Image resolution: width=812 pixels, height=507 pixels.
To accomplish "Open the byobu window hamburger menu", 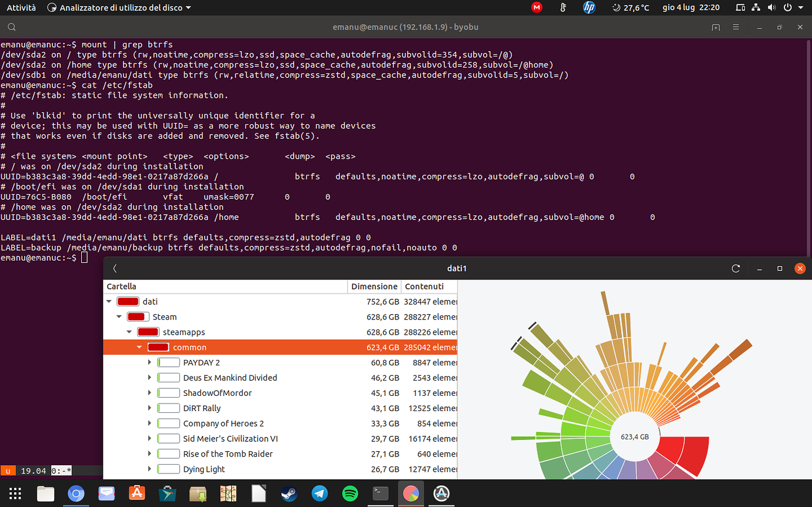I will pyautogui.click(x=736, y=27).
